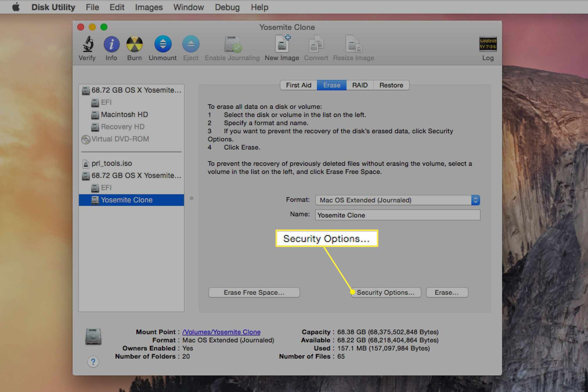Select the second 68.72 GB OS X Yosemite disk
The image size is (588, 392).
pos(131,176)
